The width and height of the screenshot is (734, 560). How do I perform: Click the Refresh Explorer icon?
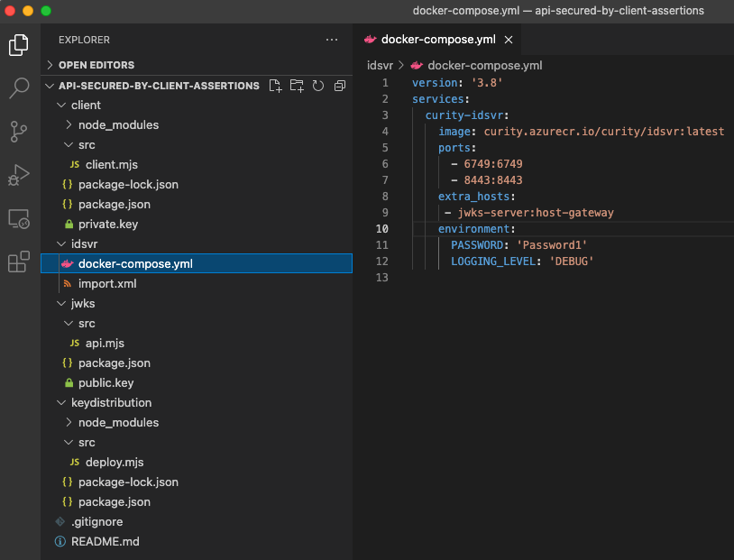(x=317, y=86)
